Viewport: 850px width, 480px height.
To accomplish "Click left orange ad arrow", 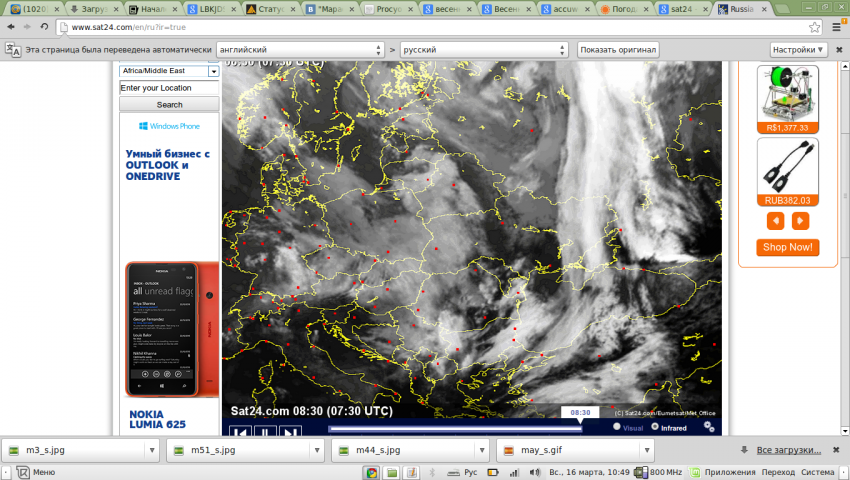I will 776,221.
